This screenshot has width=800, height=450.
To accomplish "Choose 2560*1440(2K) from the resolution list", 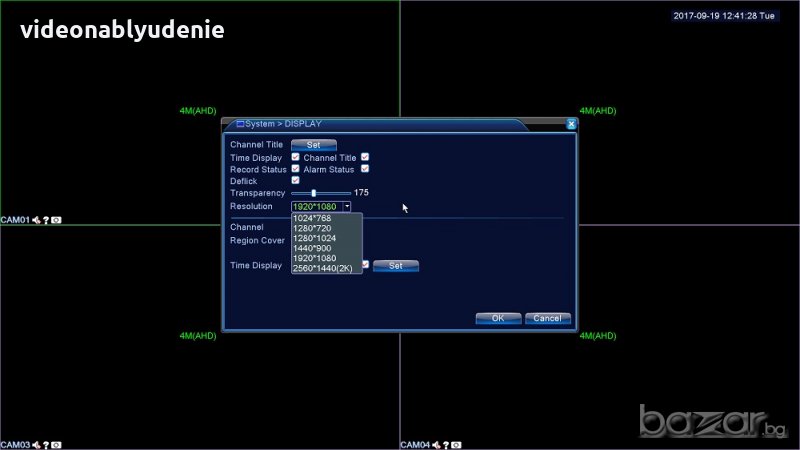I will click(x=323, y=268).
